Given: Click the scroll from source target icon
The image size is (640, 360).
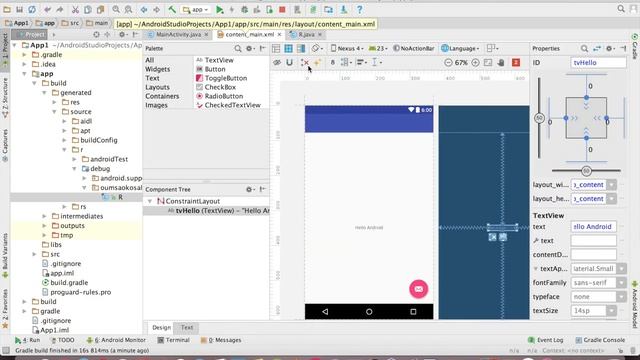Looking at the screenshot, I should coord(96,35).
